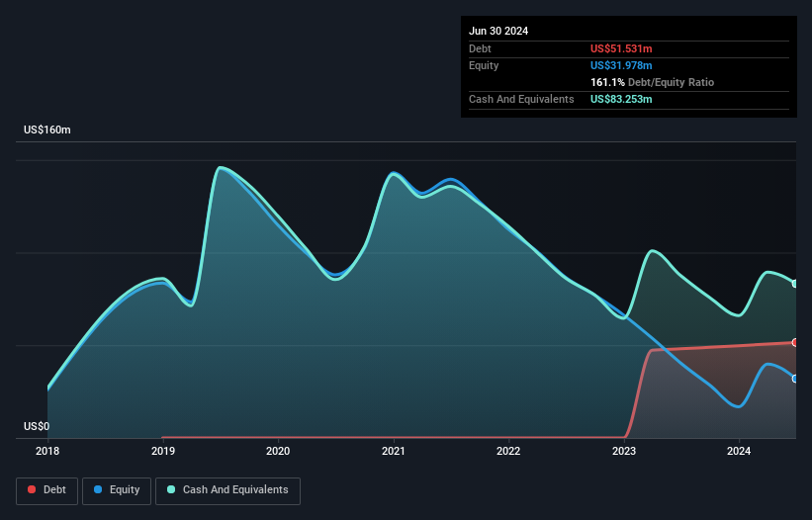The width and height of the screenshot is (812, 520).
Task: Click the US$0 y-axis label
Action: (x=37, y=426)
